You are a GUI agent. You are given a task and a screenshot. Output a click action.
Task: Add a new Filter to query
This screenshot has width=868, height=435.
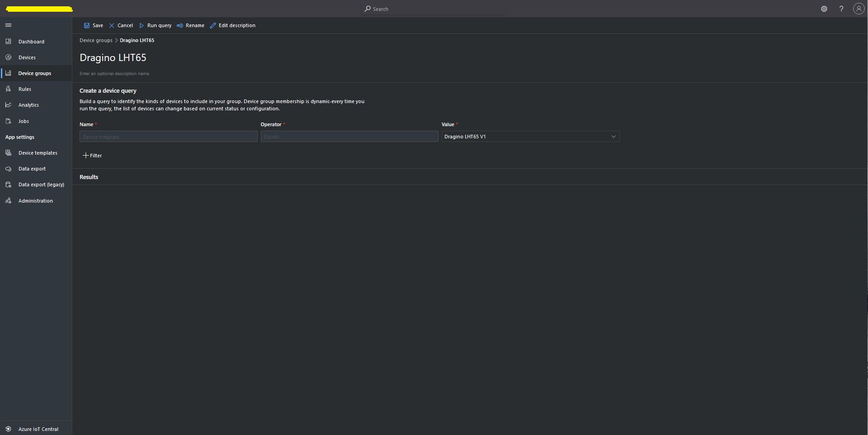click(x=93, y=156)
